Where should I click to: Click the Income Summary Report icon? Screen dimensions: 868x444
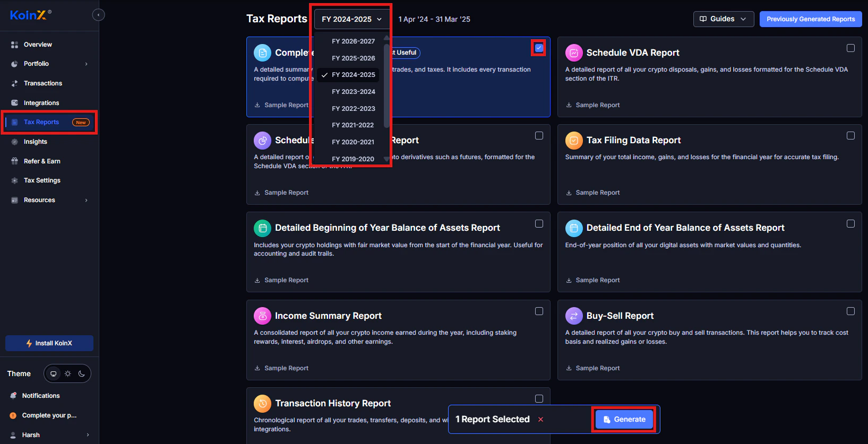point(262,316)
